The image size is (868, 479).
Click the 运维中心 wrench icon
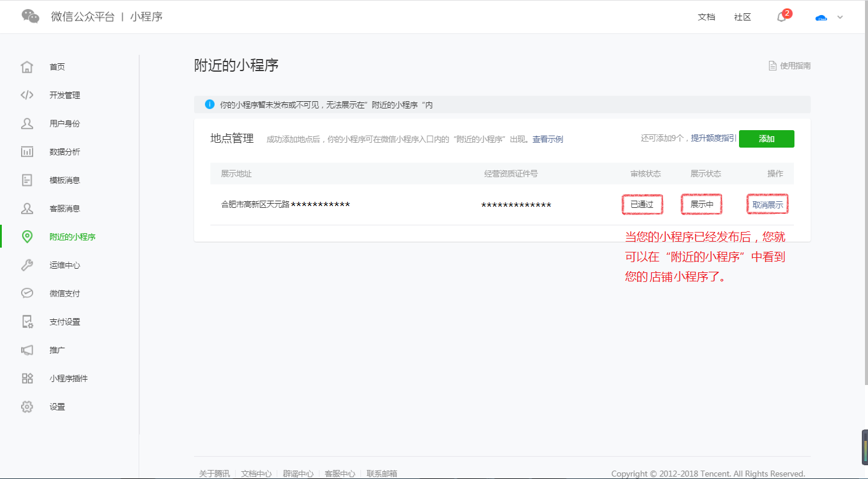pyautogui.click(x=27, y=265)
